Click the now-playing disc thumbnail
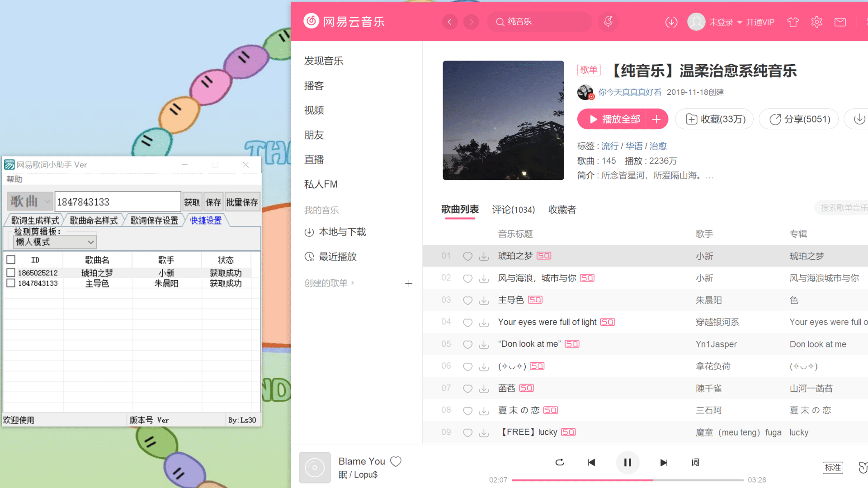This screenshot has height=488, width=868. tap(315, 468)
